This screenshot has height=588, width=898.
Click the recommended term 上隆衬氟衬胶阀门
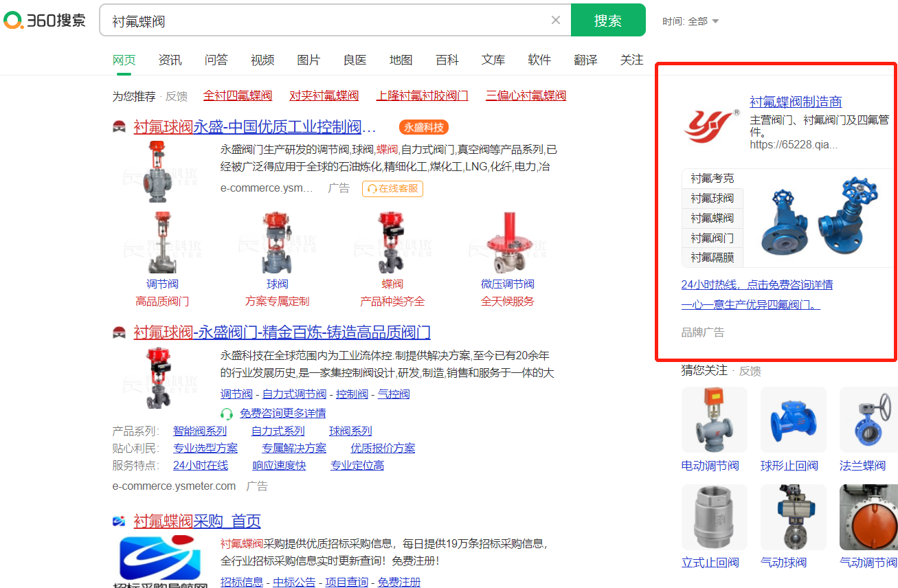(423, 95)
